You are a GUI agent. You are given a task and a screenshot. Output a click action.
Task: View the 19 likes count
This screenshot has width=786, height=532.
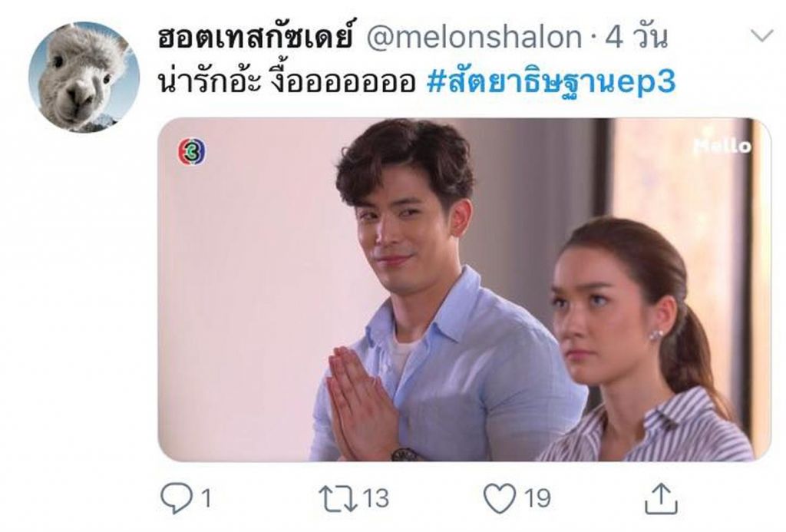[x=537, y=498]
